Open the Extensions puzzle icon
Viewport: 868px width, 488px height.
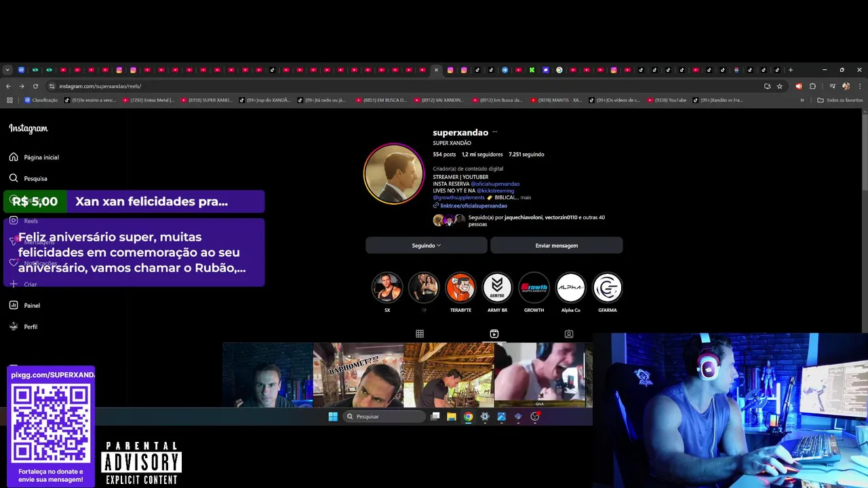(x=812, y=86)
